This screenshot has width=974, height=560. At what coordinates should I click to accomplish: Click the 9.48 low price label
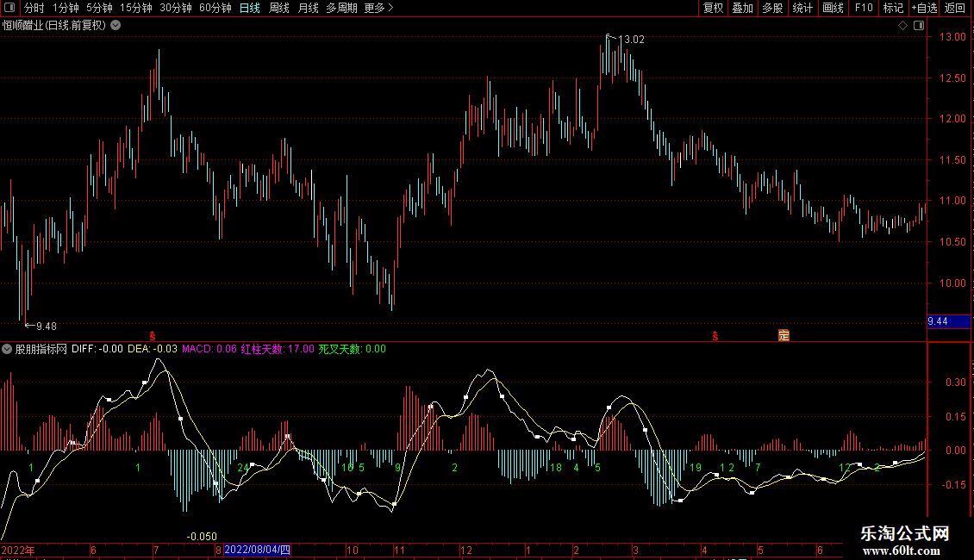46,326
